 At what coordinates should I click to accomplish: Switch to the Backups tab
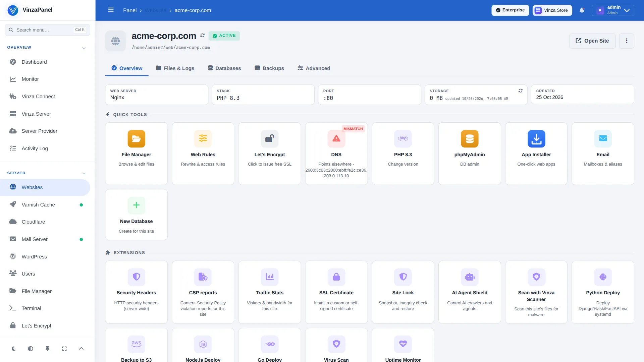pos(269,68)
